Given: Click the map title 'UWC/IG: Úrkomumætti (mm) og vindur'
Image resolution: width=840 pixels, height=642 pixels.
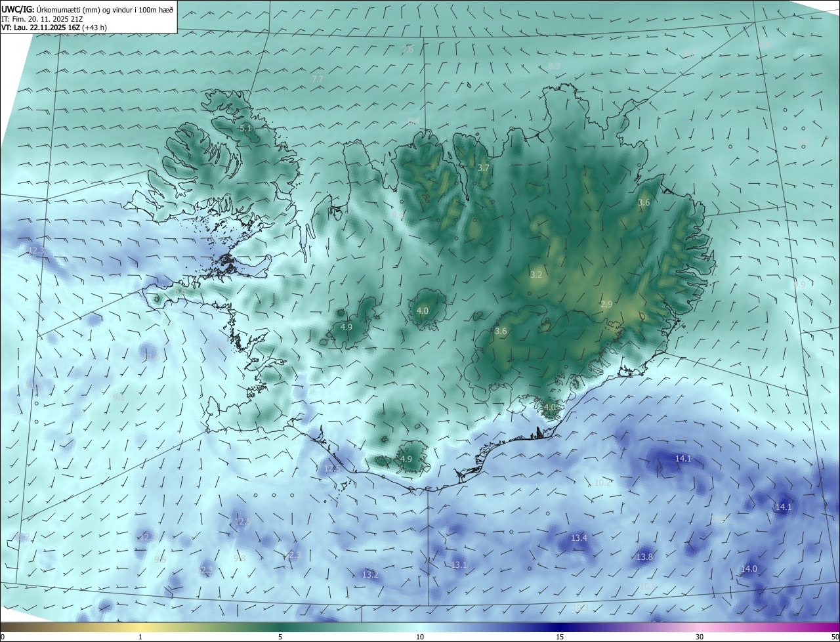Looking at the screenshot, I should tap(87, 9).
